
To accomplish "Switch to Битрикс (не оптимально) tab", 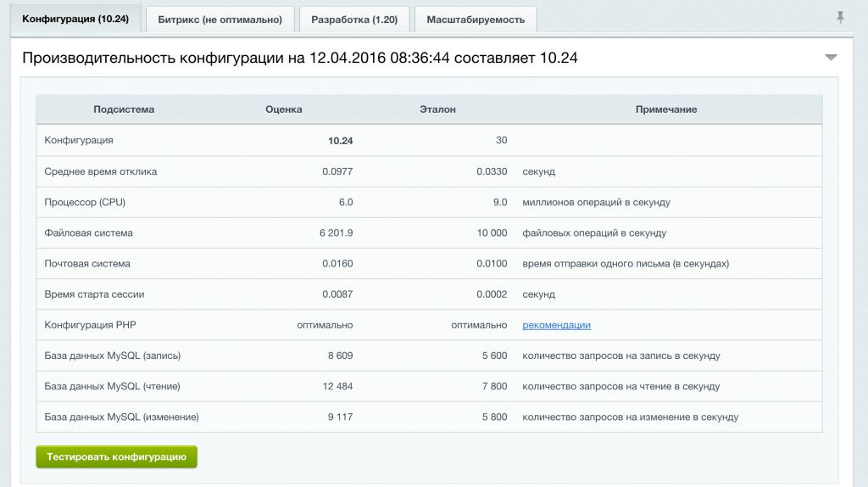I will (x=220, y=20).
